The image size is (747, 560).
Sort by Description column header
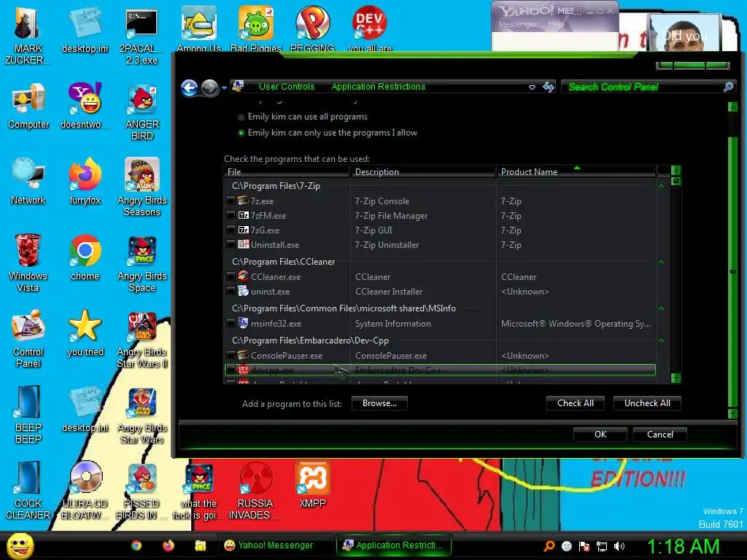[x=423, y=171]
